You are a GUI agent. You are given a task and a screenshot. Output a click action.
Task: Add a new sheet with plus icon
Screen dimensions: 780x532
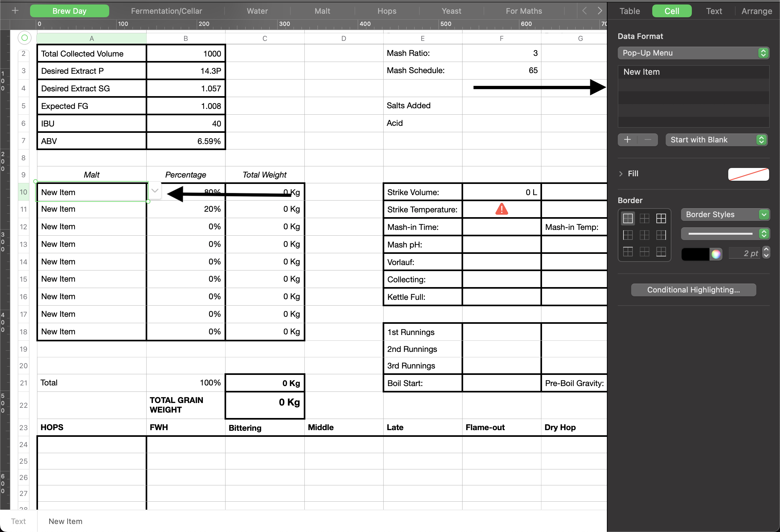click(x=15, y=11)
